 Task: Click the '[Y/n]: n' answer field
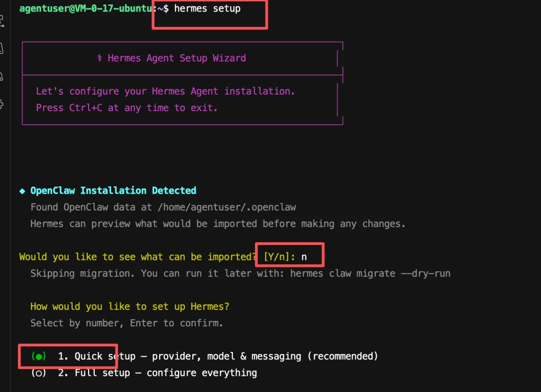286,257
